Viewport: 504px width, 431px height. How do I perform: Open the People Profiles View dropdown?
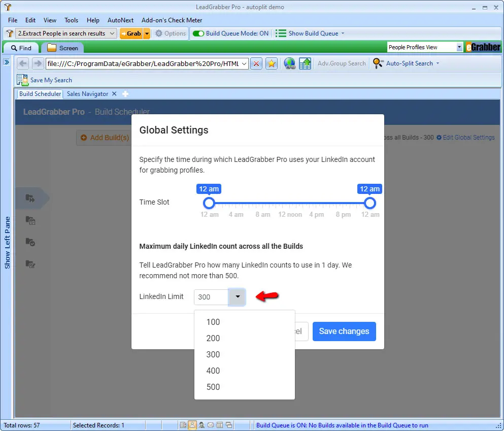[459, 47]
